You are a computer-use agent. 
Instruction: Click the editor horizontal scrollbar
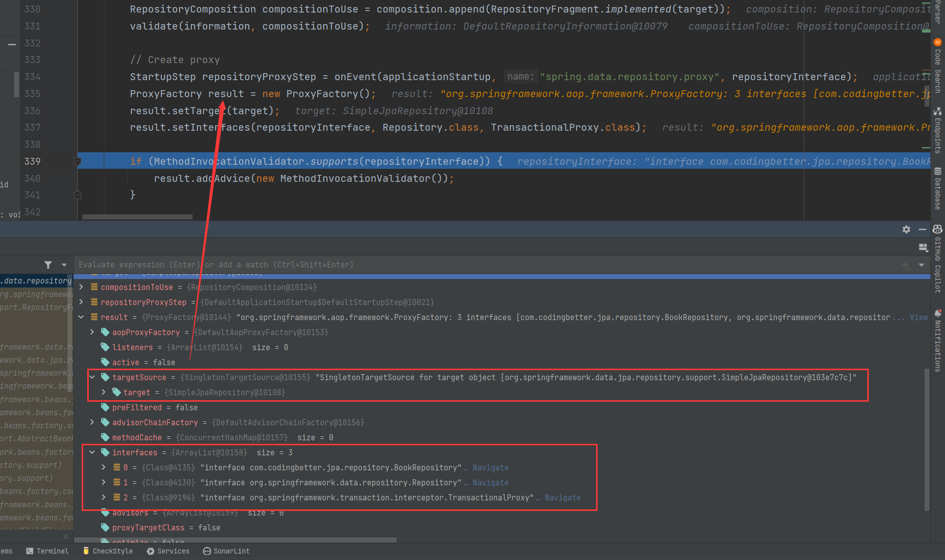[x=137, y=217]
